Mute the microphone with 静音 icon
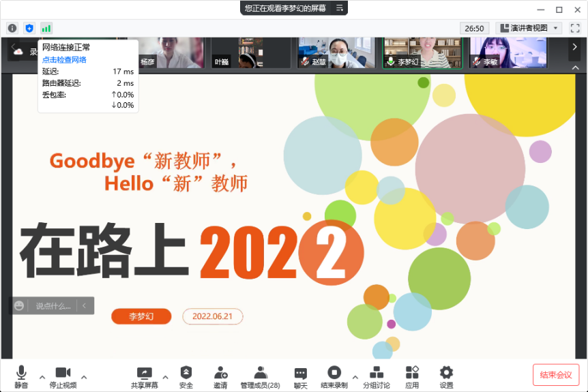The width and height of the screenshot is (588, 392). pyautogui.click(x=21, y=376)
